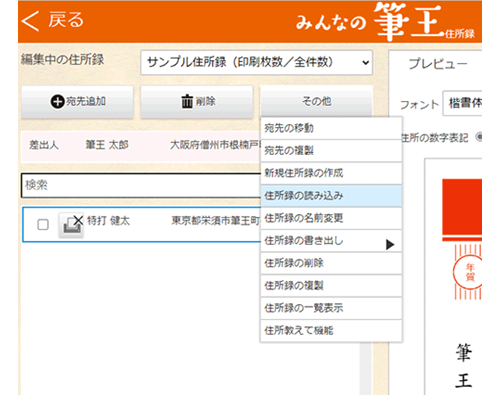Image resolution: width=500 pixels, height=395 pixels.
Task: Select the 住所の数字表記 radio button
Action: click(x=479, y=137)
